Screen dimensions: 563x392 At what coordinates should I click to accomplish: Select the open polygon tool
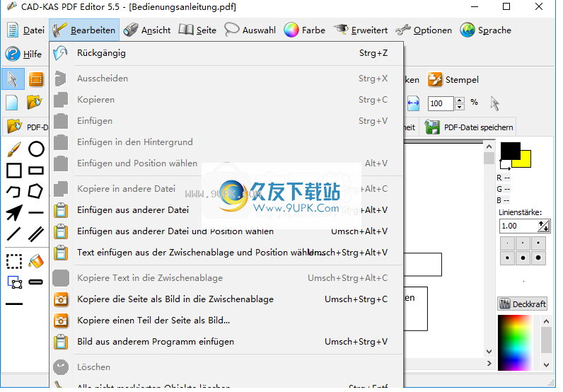click(14, 192)
